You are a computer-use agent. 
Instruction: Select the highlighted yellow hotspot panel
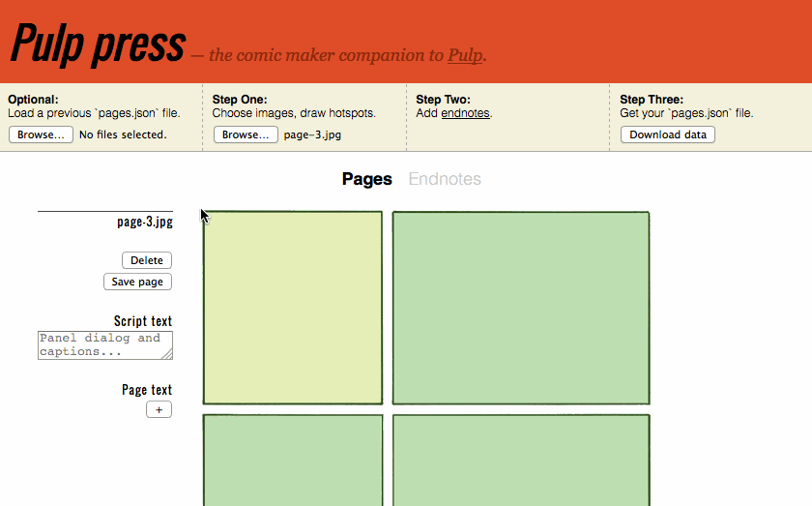(x=293, y=308)
